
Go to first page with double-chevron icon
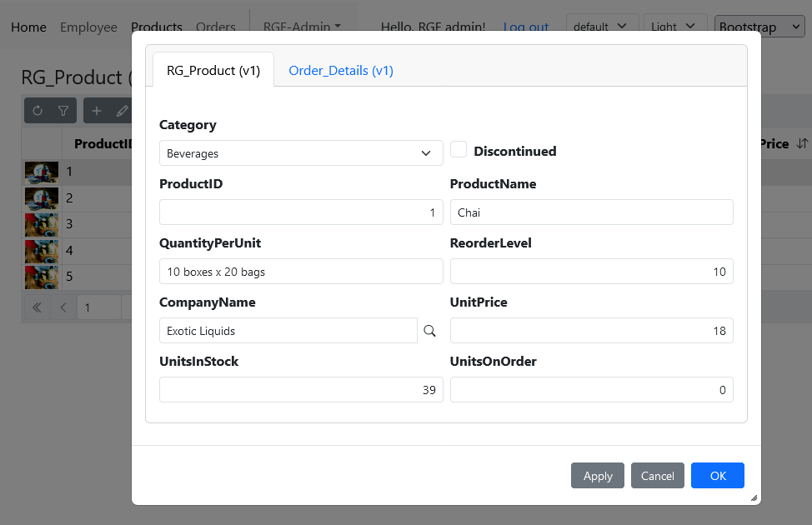(x=37, y=307)
